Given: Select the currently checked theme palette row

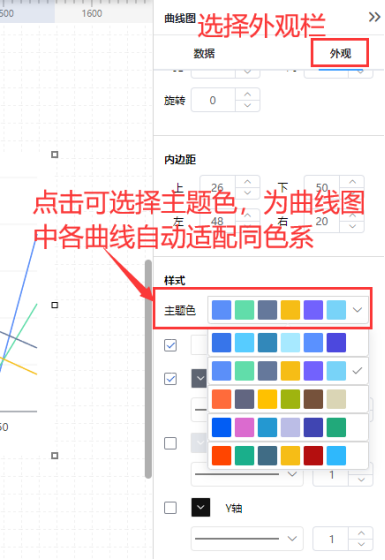Looking at the screenshot, I should [288, 371].
